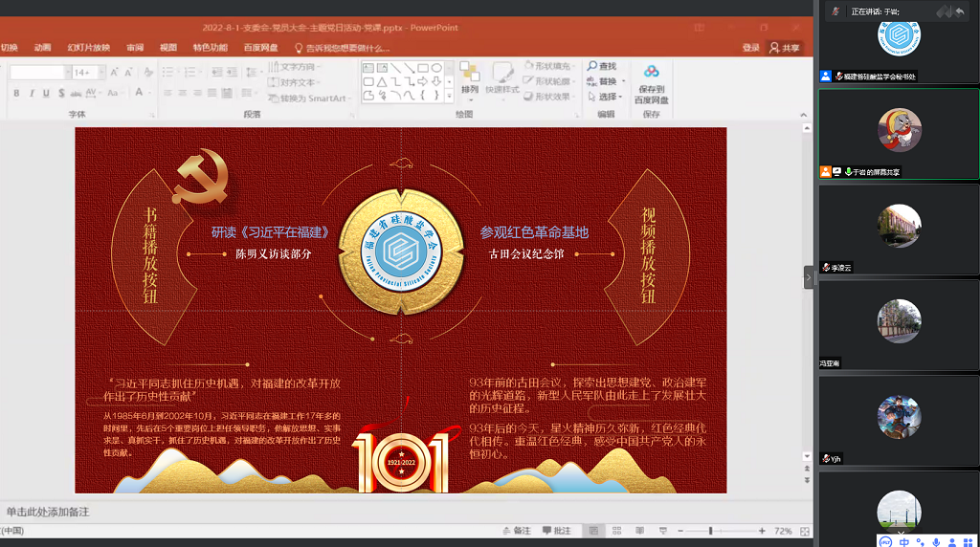Click the tell me search box
Viewport: 980px width, 547px height.
point(343,48)
